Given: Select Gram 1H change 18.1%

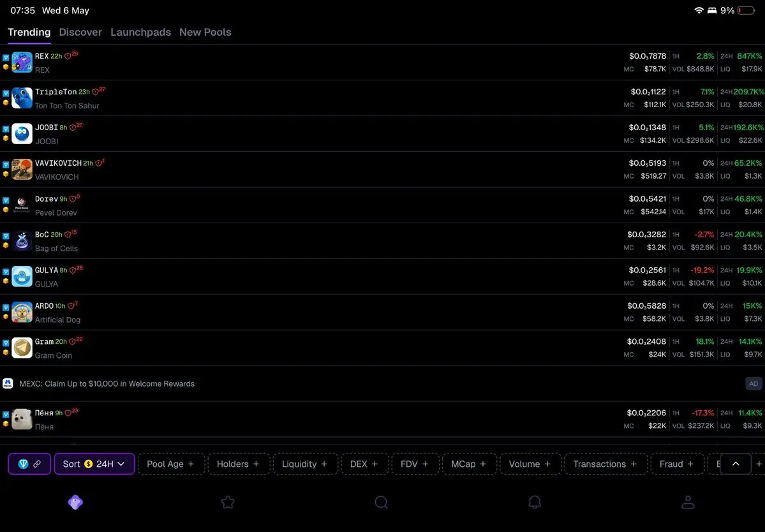Looking at the screenshot, I should coord(705,341).
